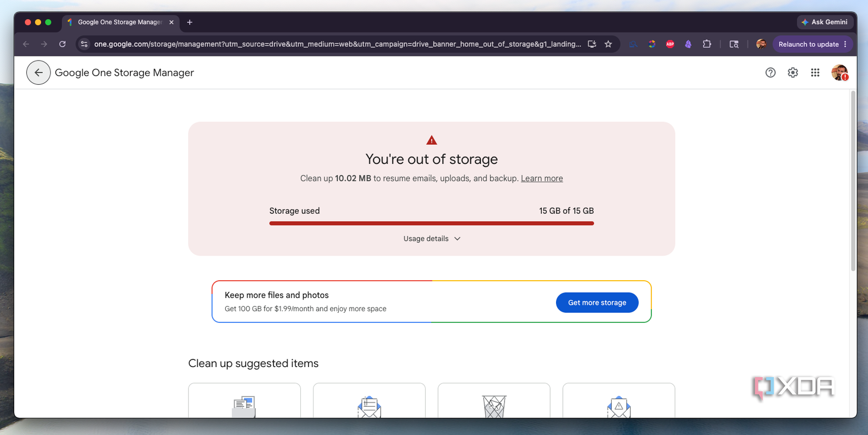Open the Extensions puzzle menu
The image size is (868, 435).
(707, 44)
